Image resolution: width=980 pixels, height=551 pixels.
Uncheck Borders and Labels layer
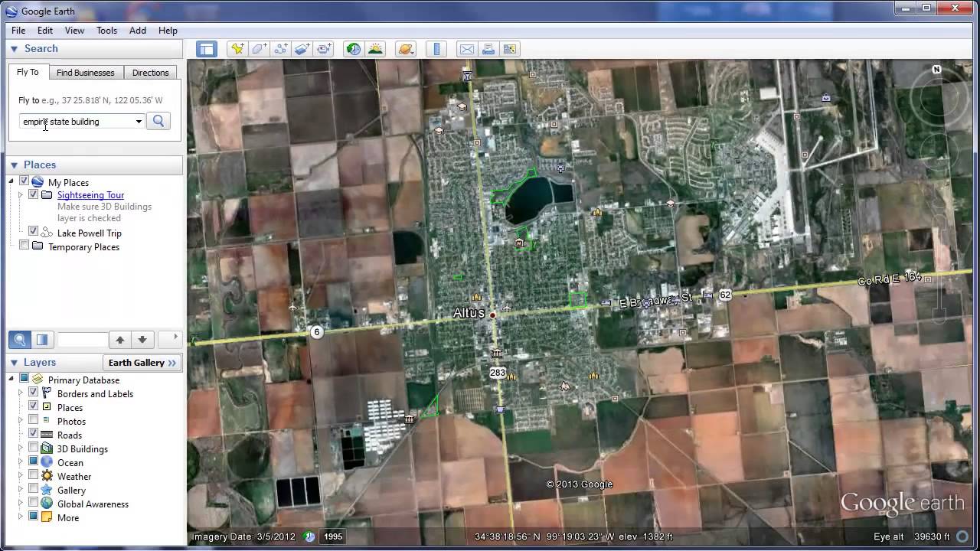pos(33,393)
